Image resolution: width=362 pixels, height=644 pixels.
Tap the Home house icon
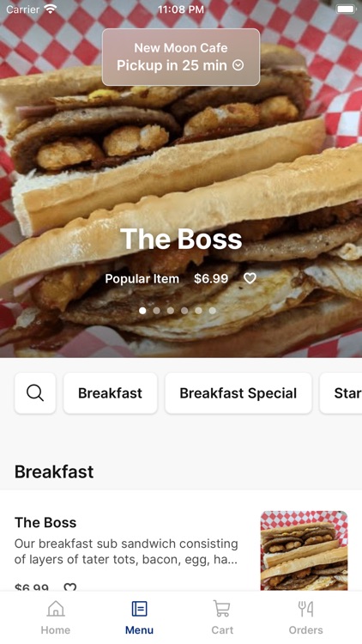coord(56,609)
